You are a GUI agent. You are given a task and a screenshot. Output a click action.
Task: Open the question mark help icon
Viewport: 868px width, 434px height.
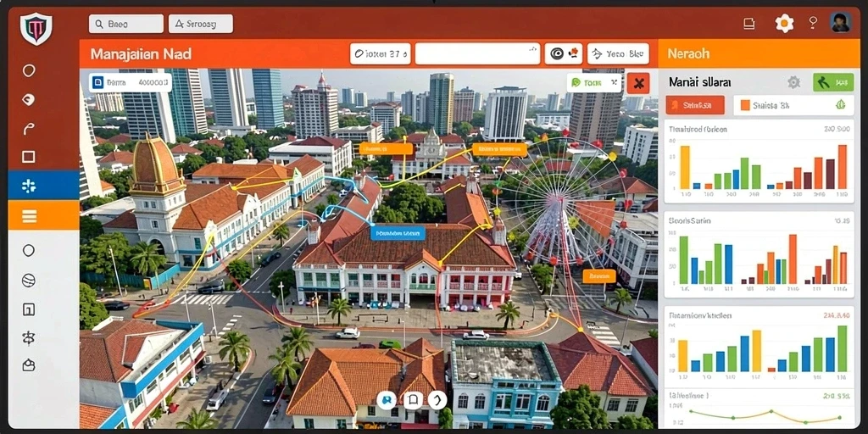[x=813, y=23]
